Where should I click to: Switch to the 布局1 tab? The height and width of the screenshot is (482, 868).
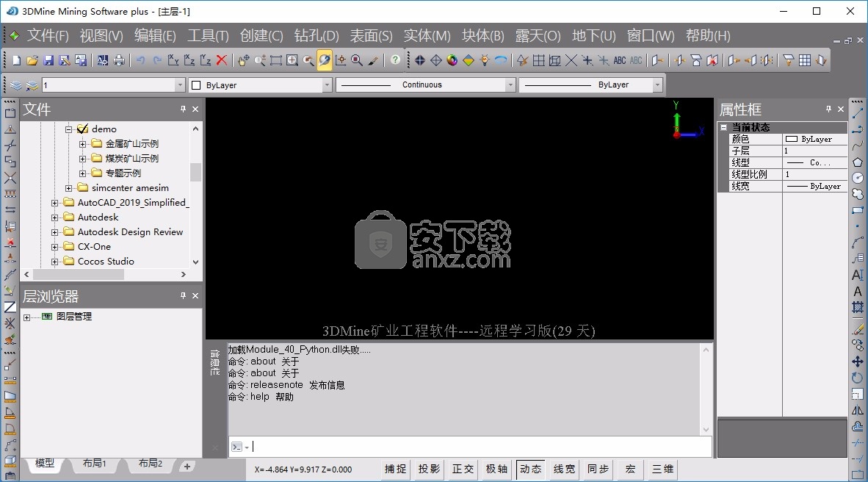pyautogui.click(x=95, y=464)
